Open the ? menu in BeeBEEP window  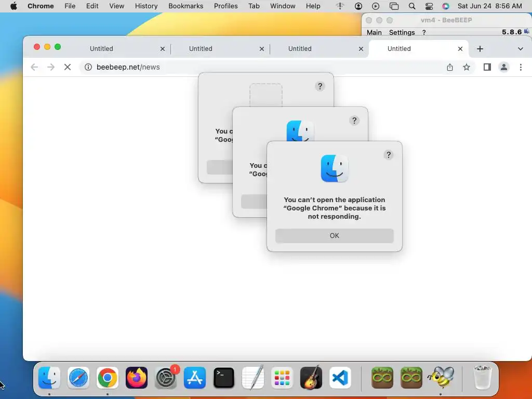click(424, 33)
